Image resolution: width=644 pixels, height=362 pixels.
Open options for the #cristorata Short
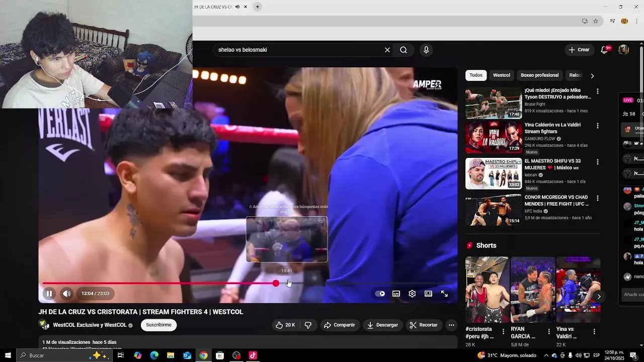click(504, 332)
